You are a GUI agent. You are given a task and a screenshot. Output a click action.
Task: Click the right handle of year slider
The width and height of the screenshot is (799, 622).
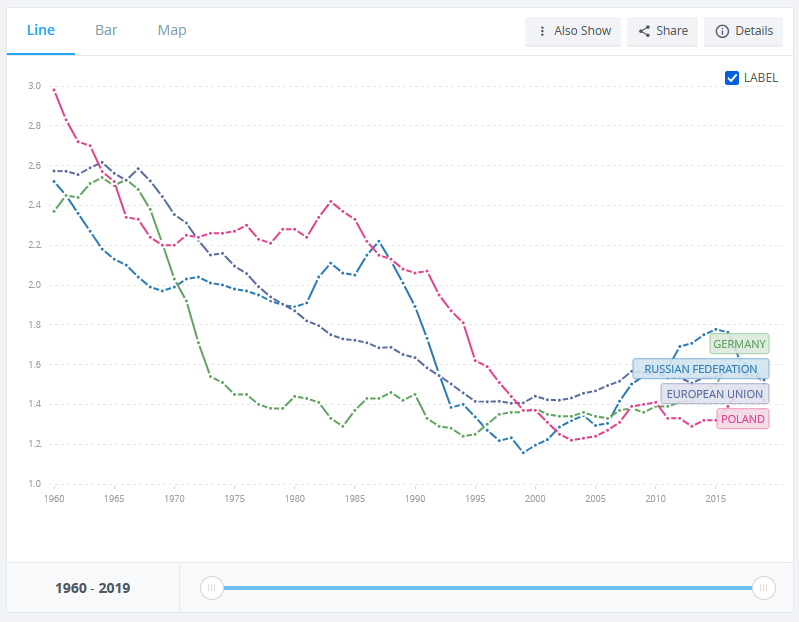click(x=764, y=588)
